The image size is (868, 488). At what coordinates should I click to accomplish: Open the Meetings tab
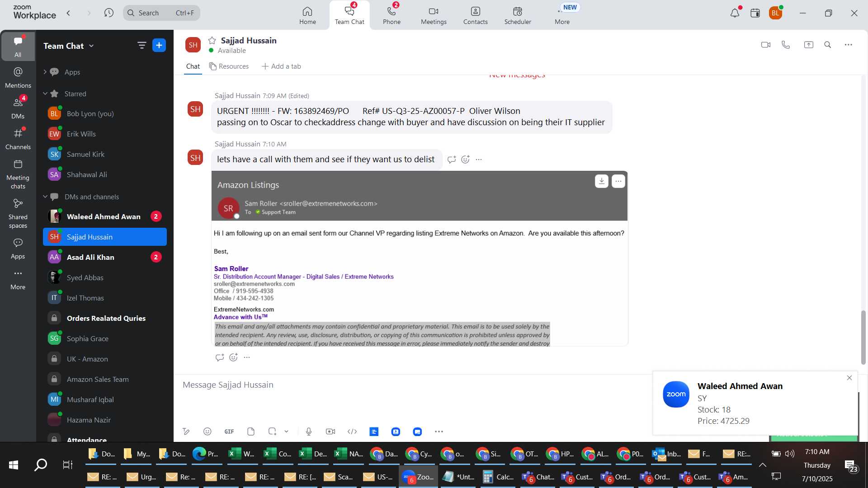(434, 15)
